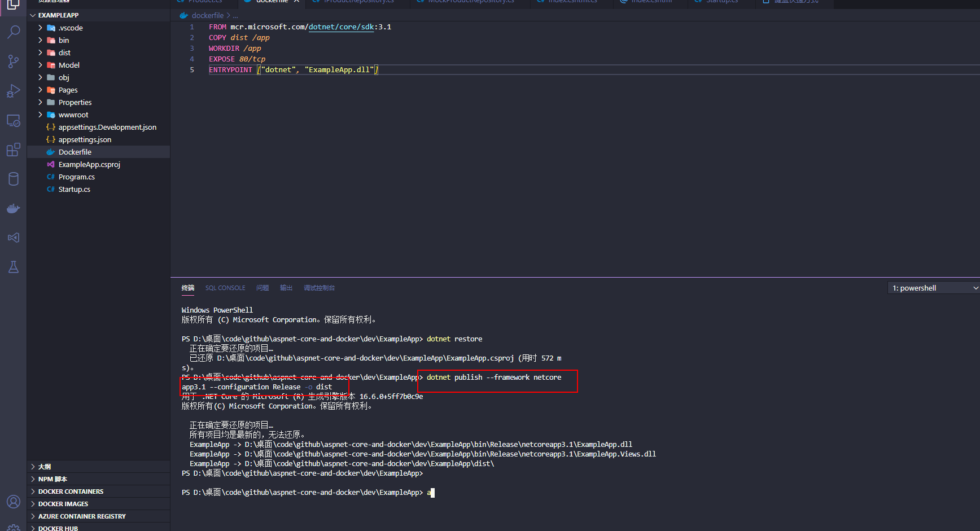
Task: Expand the dist folder chevron
Action: tap(40, 52)
